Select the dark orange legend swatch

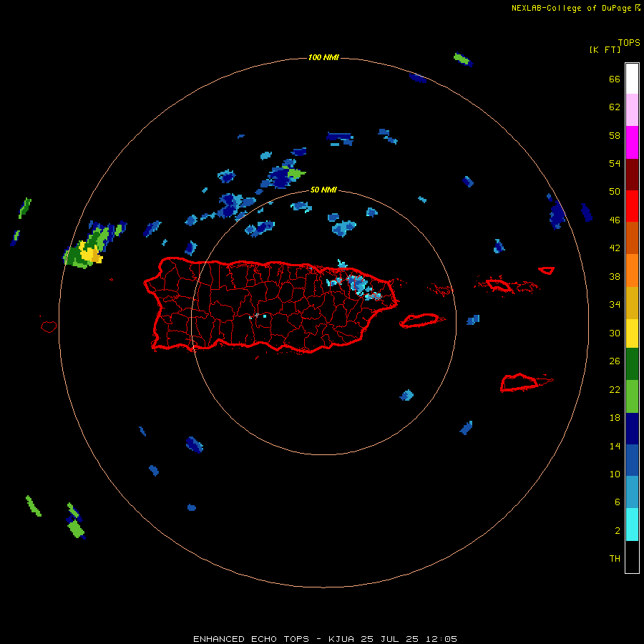point(632,238)
